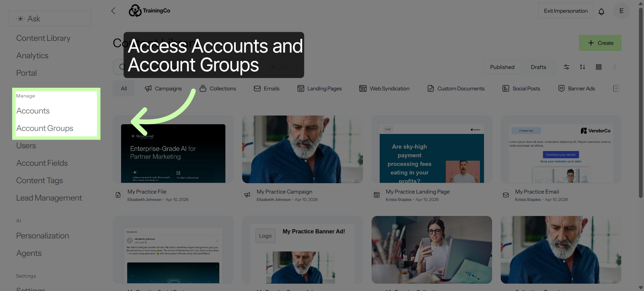Viewport: 644px width, 291px height.
Task: Open My Practice File thumbnail
Action: [x=173, y=149]
